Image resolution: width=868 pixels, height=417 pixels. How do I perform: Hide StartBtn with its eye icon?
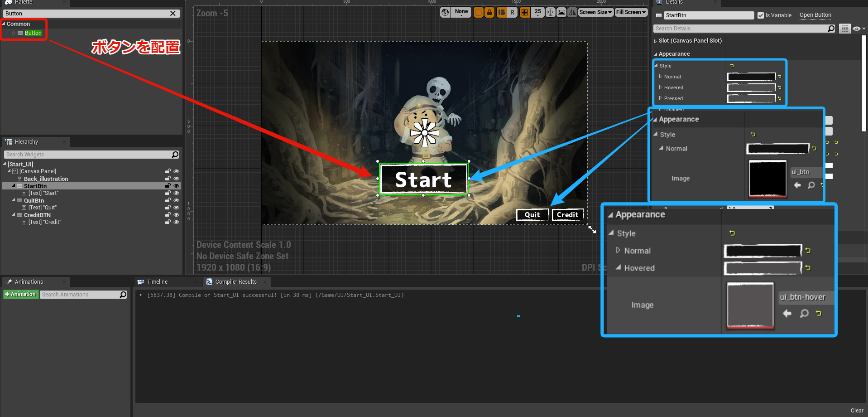(x=177, y=186)
